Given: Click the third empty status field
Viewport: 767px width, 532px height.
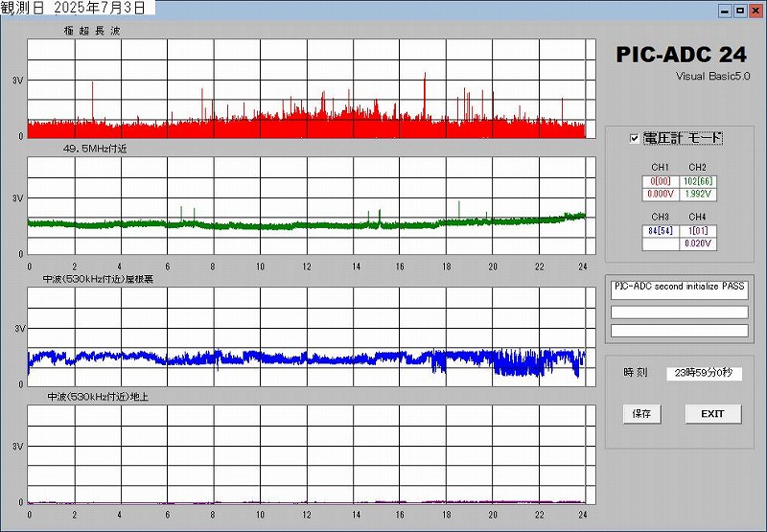Looking at the screenshot, I should (x=680, y=331).
